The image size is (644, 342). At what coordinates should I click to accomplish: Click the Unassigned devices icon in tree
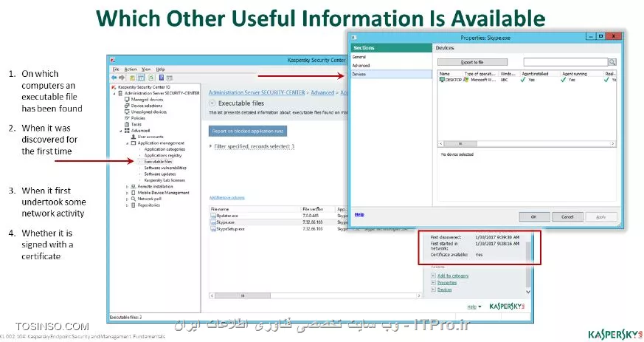[x=127, y=112]
